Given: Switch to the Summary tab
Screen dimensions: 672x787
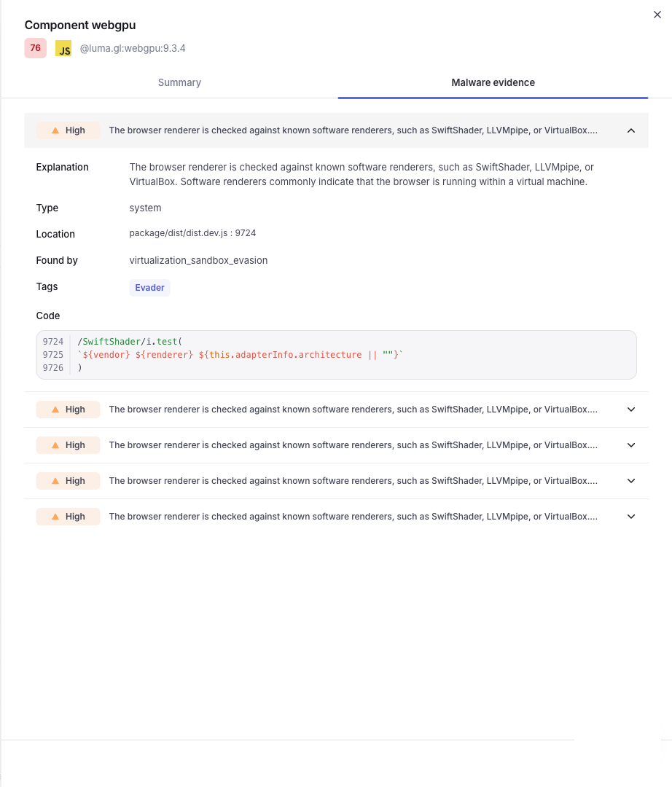Looking at the screenshot, I should pos(180,82).
